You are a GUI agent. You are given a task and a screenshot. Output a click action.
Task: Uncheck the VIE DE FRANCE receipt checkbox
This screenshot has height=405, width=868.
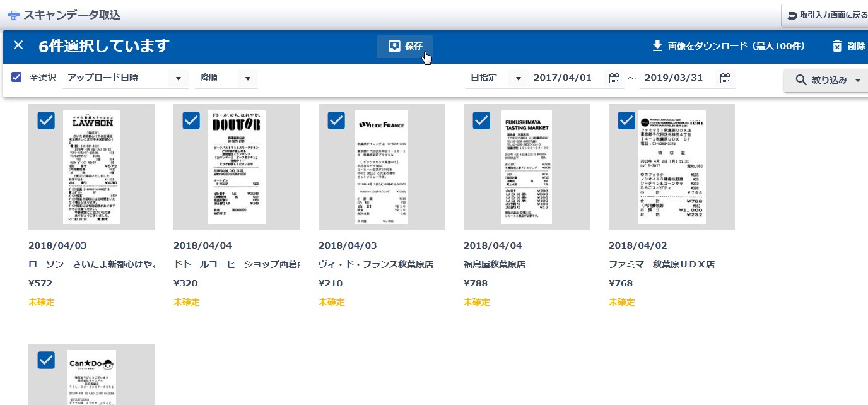click(336, 120)
